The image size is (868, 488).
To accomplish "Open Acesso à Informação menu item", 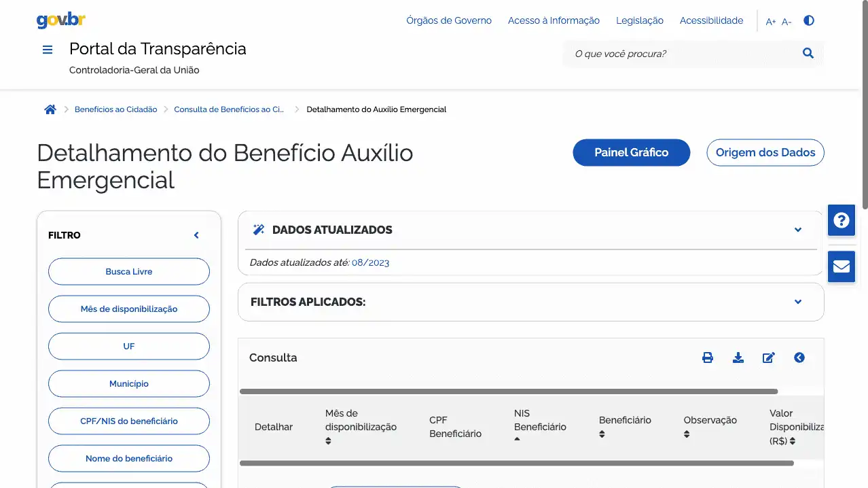I will [x=554, y=20].
